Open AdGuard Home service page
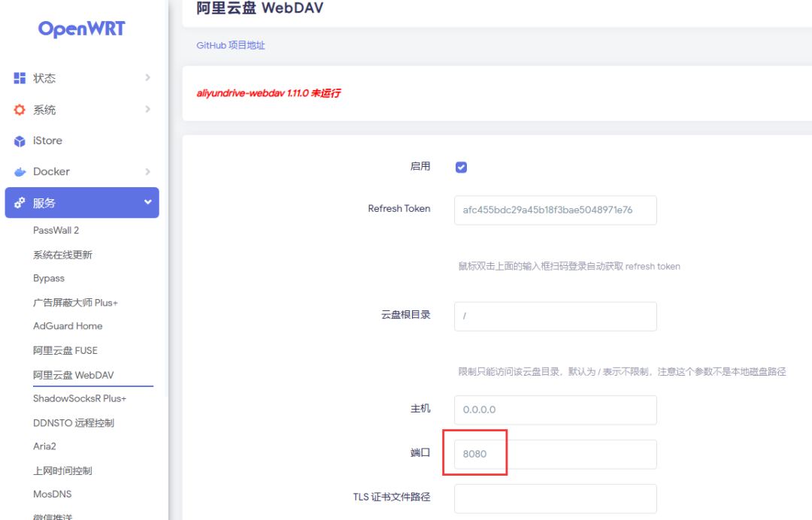Screen dimensions: 812x520 point(68,326)
